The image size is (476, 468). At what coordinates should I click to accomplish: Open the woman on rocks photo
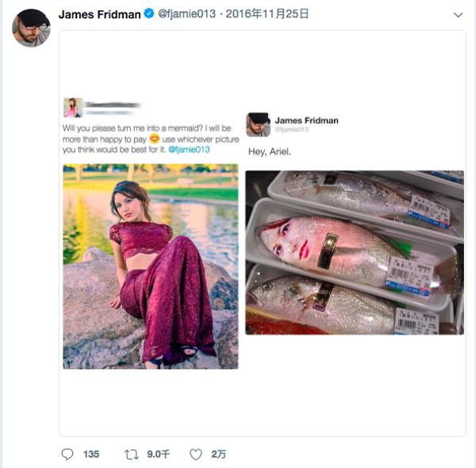pyautogui.click(x=151, y=266)
